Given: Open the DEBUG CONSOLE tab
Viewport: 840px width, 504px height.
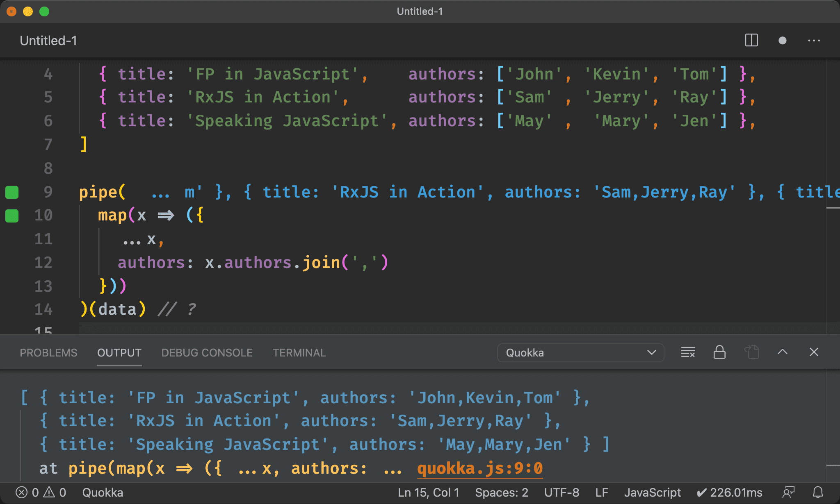Looking at the screenshot, I should pyautogui.click(x=207, y=353).
